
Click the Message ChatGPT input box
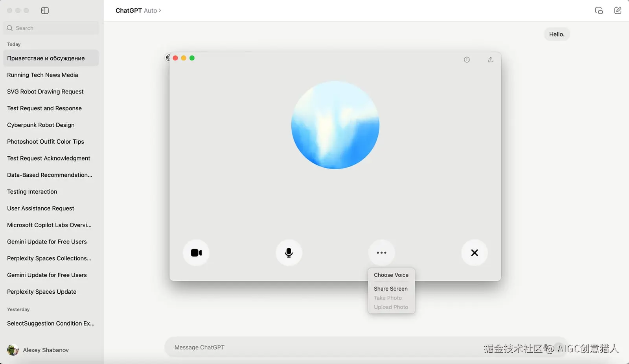[x=366, y=347]
